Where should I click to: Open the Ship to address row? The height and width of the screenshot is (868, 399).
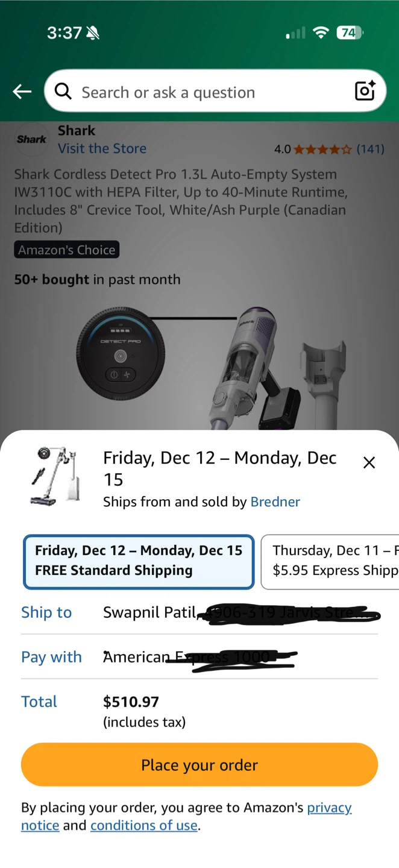(199, 612)
